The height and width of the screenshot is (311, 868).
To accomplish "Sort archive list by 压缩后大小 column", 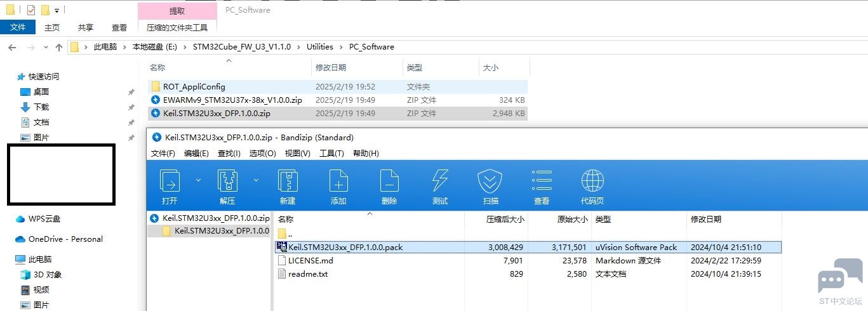I will [505, 220].
